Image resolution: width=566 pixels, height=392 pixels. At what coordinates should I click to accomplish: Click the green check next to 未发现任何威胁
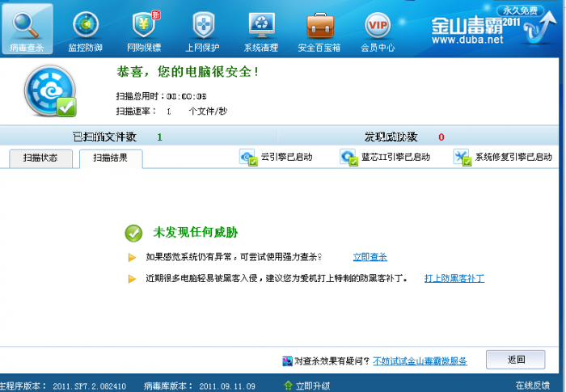[133, 233]
